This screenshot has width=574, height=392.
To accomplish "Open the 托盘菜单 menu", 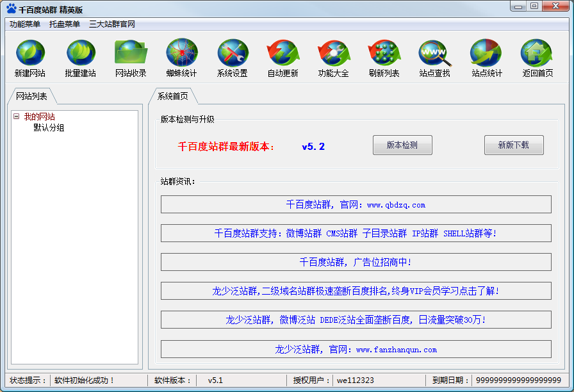I will pos(65,24).
